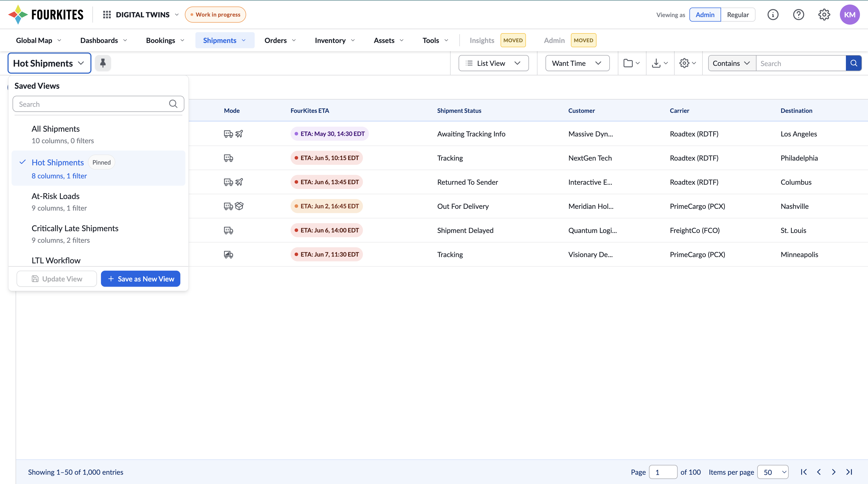
Task: Expand the Global Map menu
Action: 39,40
